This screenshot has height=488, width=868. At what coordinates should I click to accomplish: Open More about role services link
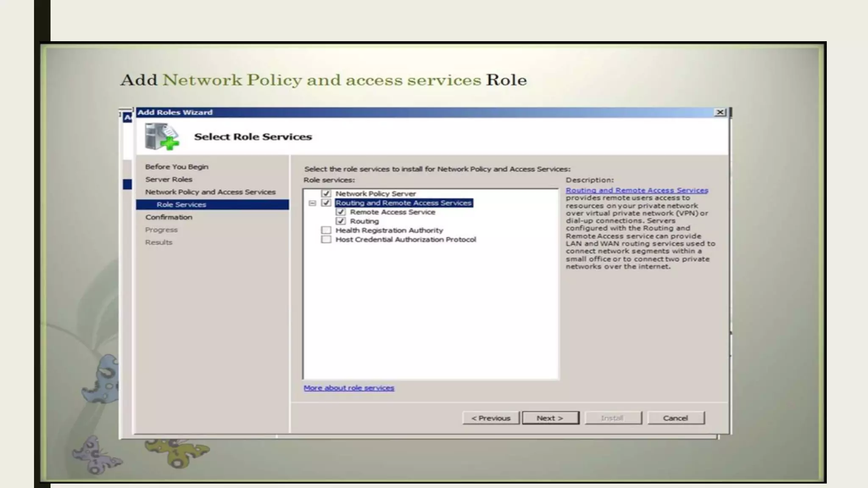349,388
